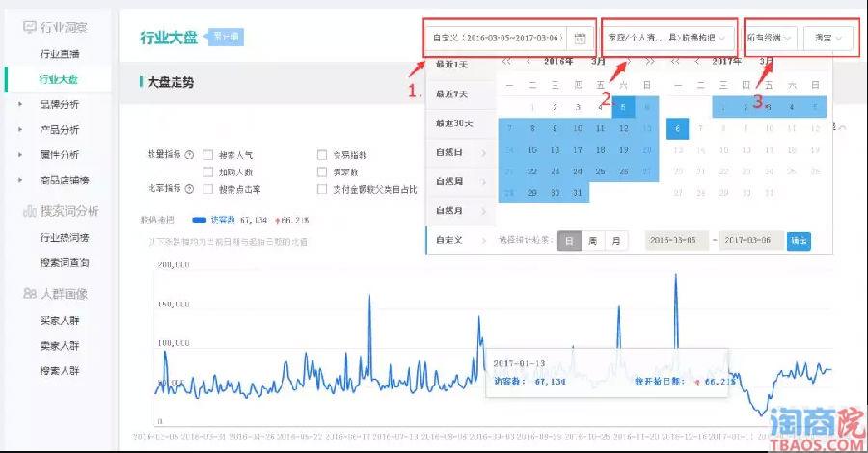The height and width of the screenshot is (453, 868).
Task: Click the help icon next to 比率指标
Action: [x=189, y=189]
